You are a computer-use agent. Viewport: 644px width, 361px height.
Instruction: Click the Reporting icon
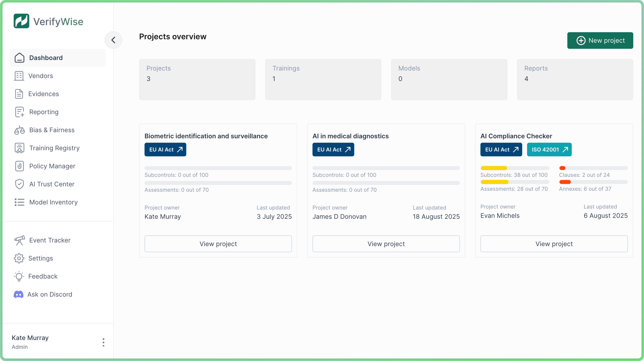pos(20,112)
